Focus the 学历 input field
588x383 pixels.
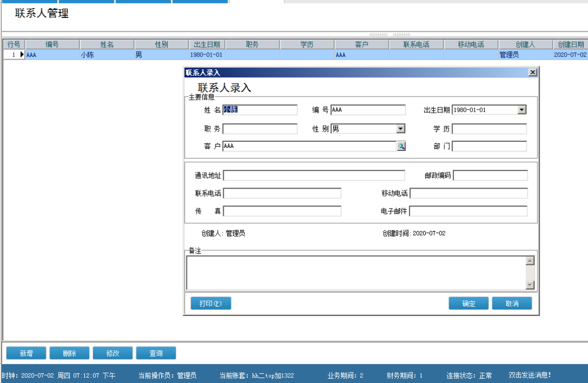tap(489, 129)
